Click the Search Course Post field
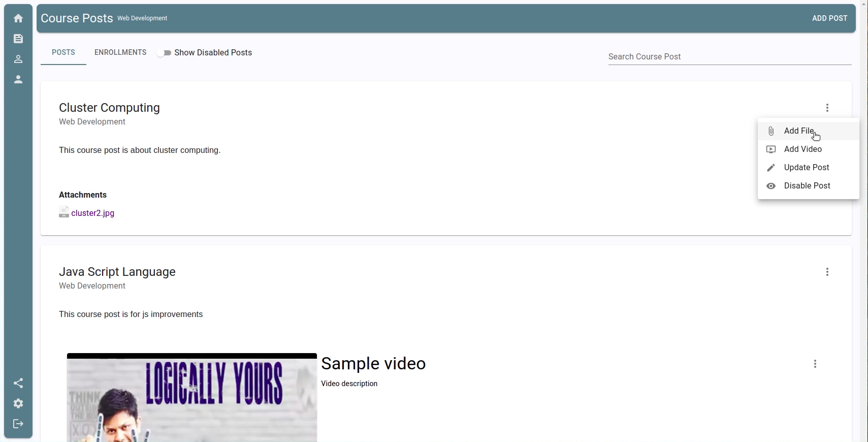This screenshot has width=868, height=442. (x=730, y=56)
